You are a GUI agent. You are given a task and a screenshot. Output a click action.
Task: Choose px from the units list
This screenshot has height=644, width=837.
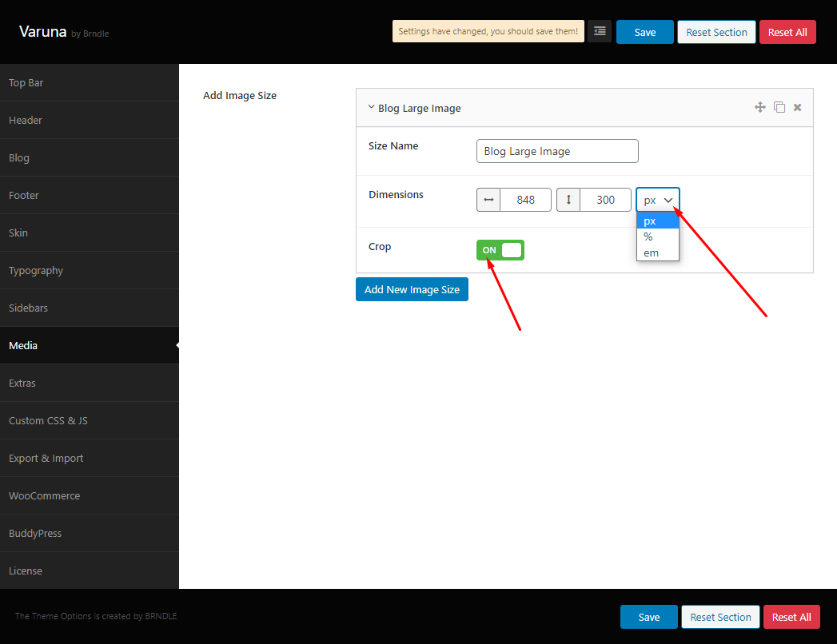coord(658,221)
